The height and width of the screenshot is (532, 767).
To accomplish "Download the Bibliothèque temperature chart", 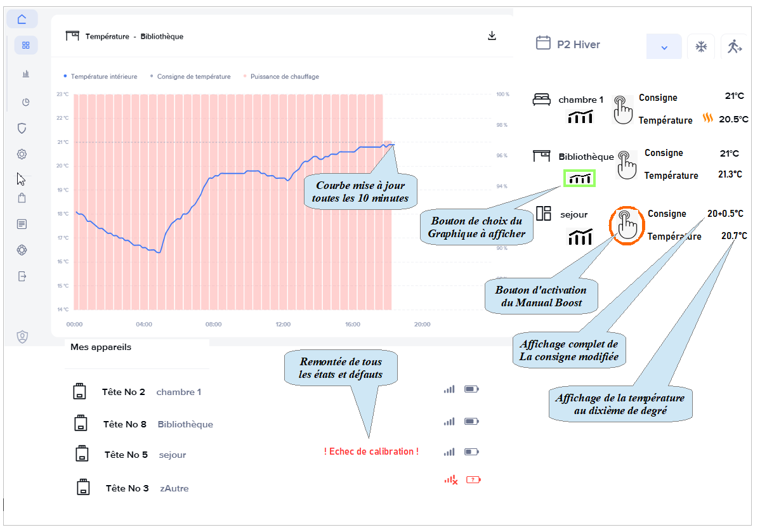I will pos(492,36).
